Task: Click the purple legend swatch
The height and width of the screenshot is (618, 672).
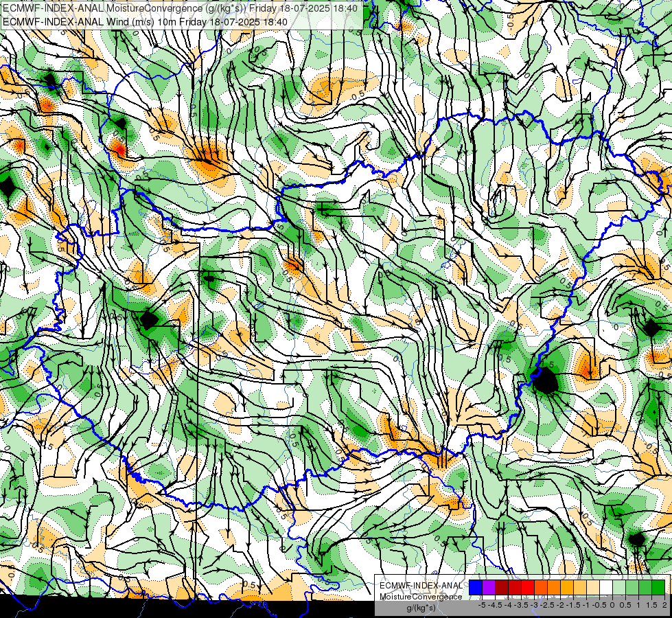Action: point(489,587)
